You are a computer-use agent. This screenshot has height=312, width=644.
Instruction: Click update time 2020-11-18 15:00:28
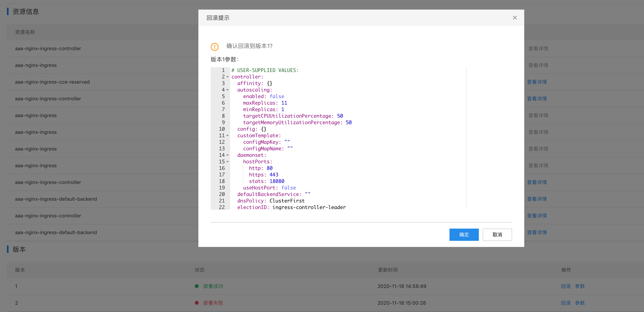402,303
